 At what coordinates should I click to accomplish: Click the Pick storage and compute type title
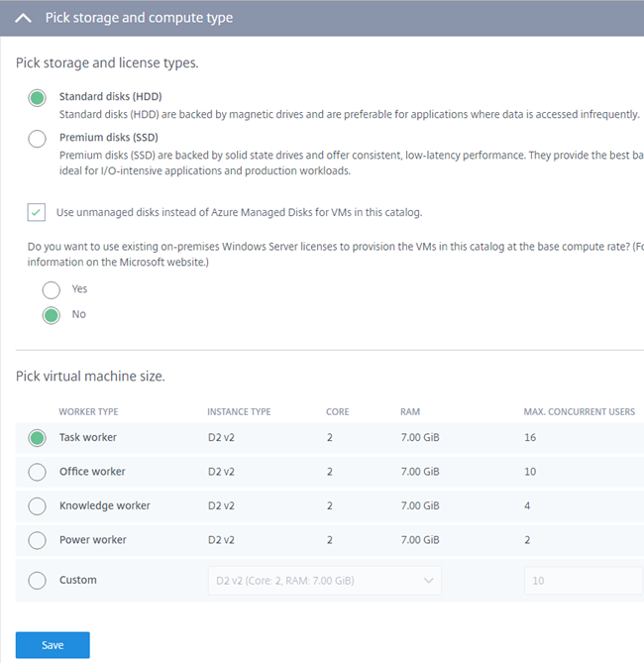click(x=140, y=18)
